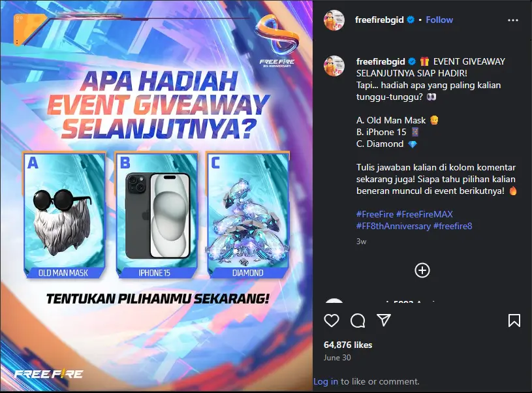This screenshot has width=532, height=393.
Task: Load more comments with plus circle
Action: [422, 270]
